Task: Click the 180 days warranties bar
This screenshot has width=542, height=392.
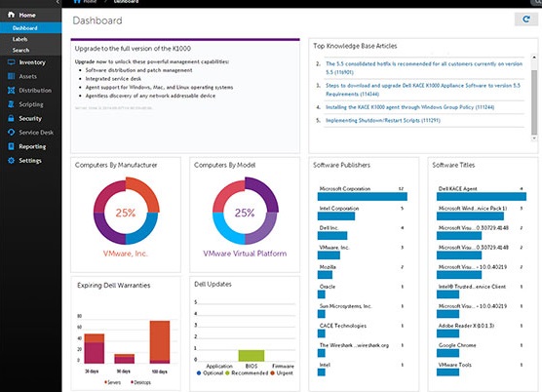Action: pyautogui.click(x=160, y=342)
